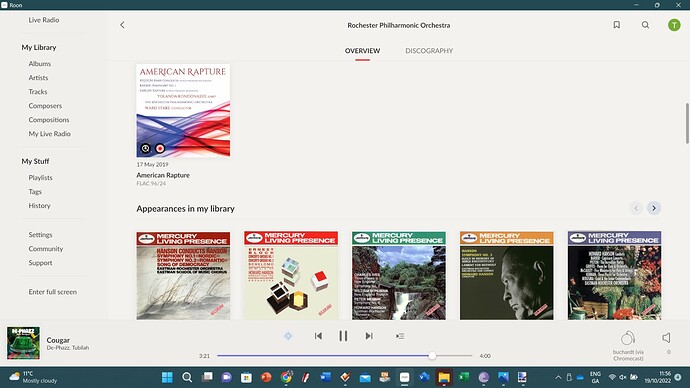Open the American Rapture album title
Image resolution: width=690 pixels, height=388 pixels.
(x=163, y=175)
